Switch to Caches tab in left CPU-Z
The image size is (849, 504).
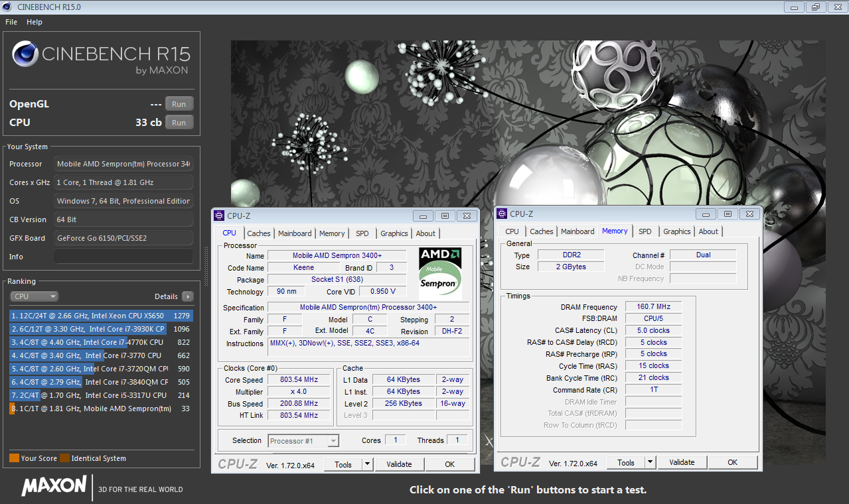coord(259,233)
